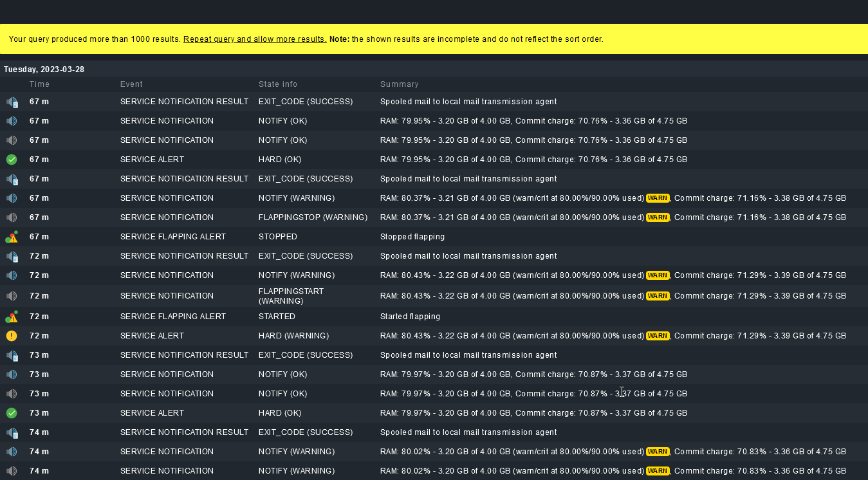The height and width of the screenshot is (480, 868).
Task: Click the yellow warning icon for HARD (WARNING) alert
Action: (12, 336)
